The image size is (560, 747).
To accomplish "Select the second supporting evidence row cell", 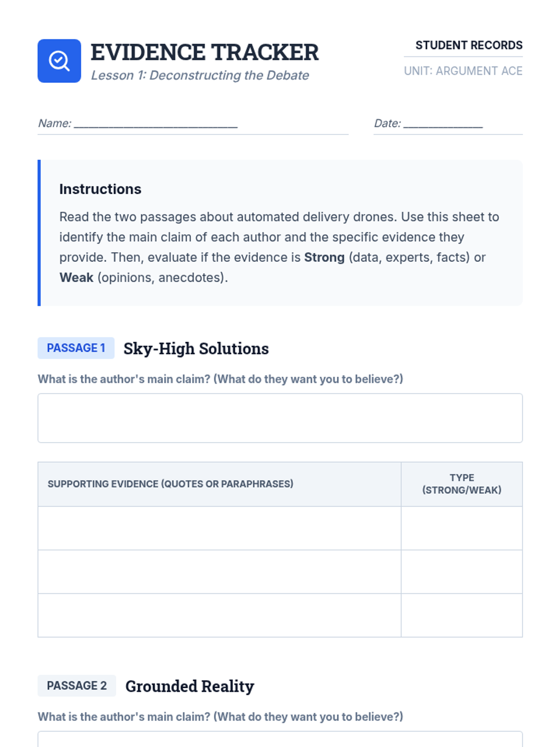I will (x=219, y=571).
